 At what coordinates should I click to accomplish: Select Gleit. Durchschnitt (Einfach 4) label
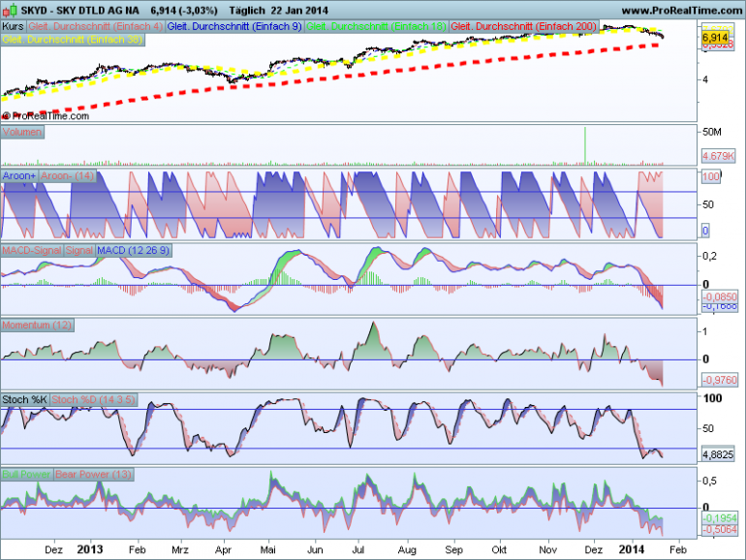pyautogui.click(x=95, y=27)
